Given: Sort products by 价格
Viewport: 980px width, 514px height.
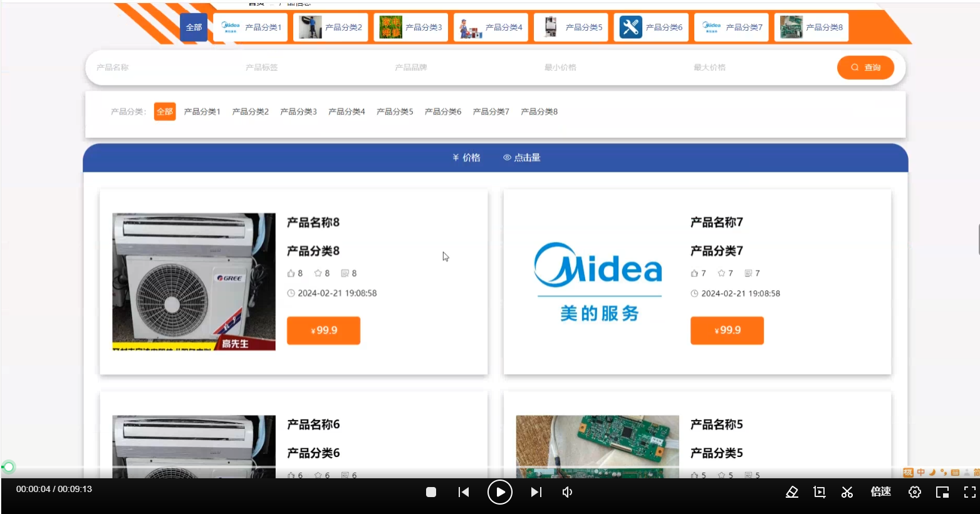Looking at the screenshot, I should [466, 158].
